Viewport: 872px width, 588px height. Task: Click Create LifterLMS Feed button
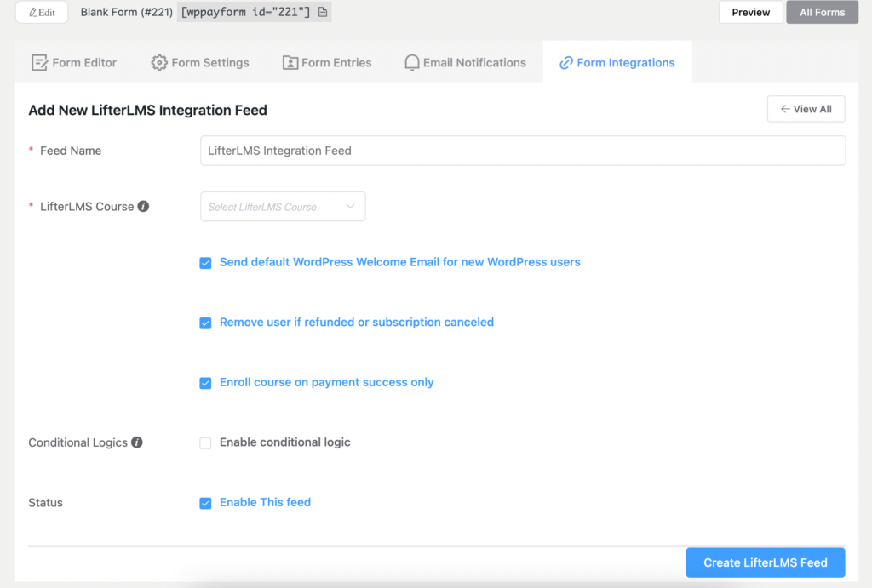tap(766, 562)
